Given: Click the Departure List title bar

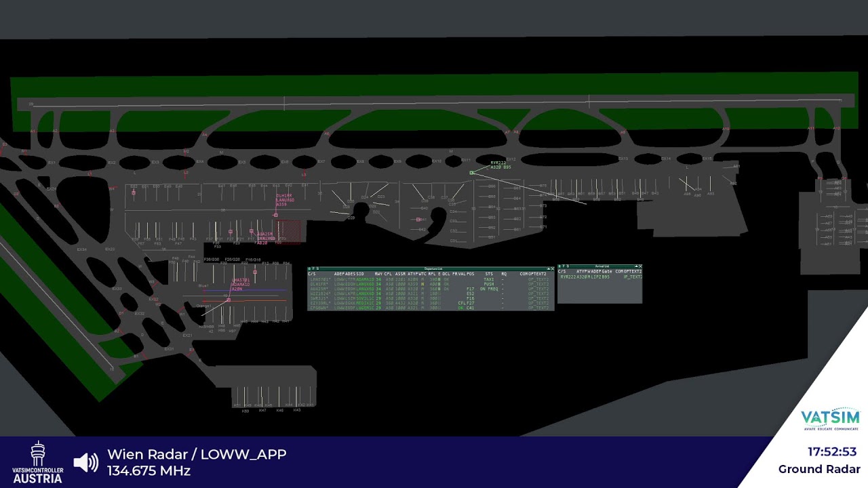Looking at the screenshot, I should click(431, 269).
